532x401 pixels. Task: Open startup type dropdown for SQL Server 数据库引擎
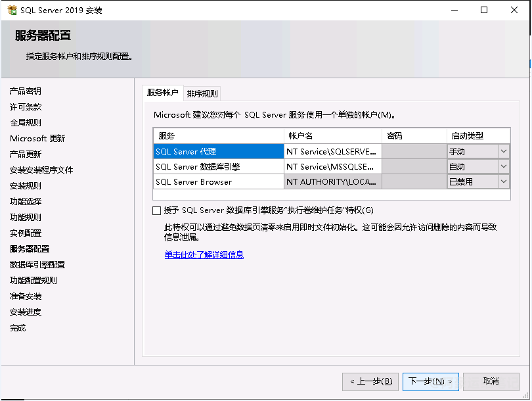(504, 167)
